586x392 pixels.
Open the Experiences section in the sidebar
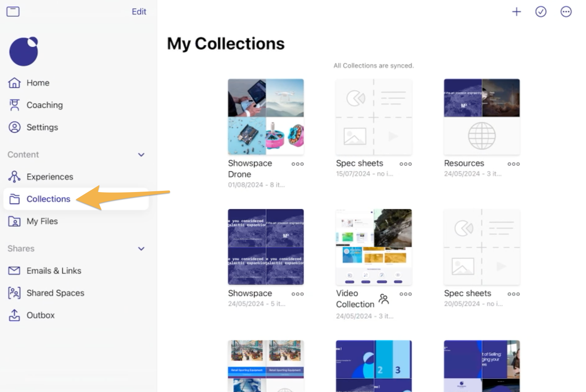[x=49, y=176]
